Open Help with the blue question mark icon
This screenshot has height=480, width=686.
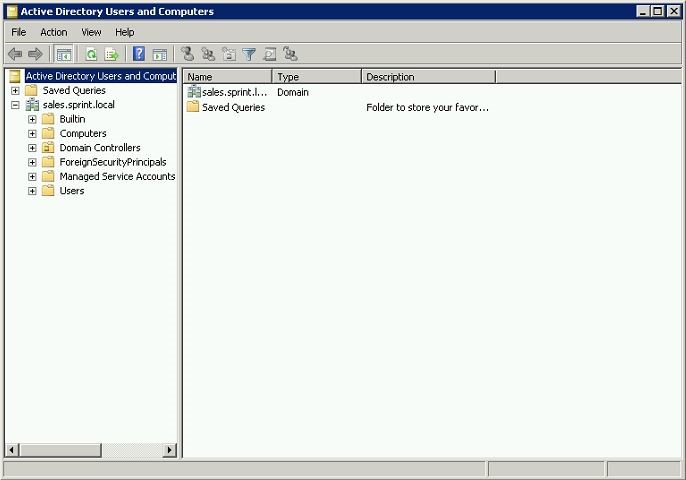139,54
